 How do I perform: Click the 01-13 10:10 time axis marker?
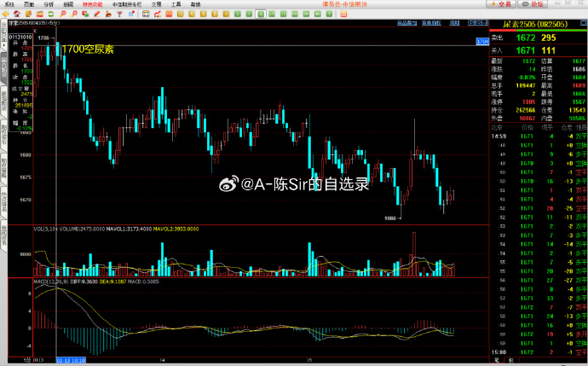click(69, 361)
